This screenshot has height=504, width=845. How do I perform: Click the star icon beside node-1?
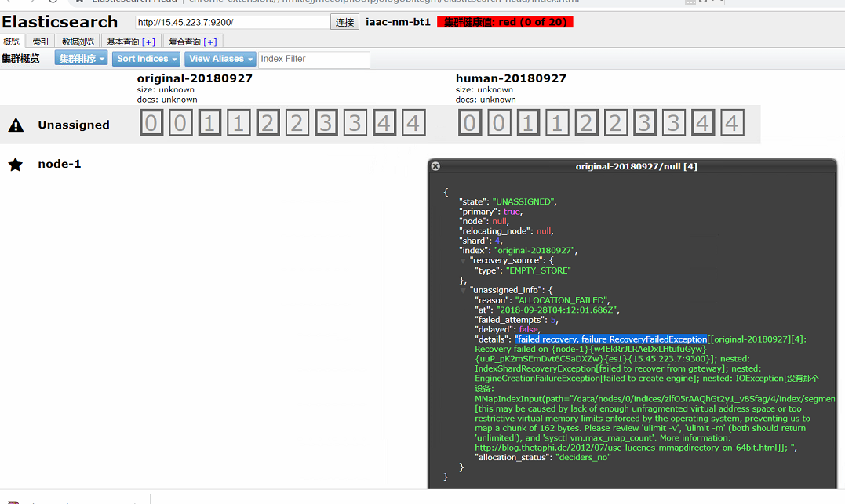coord(16,165)
